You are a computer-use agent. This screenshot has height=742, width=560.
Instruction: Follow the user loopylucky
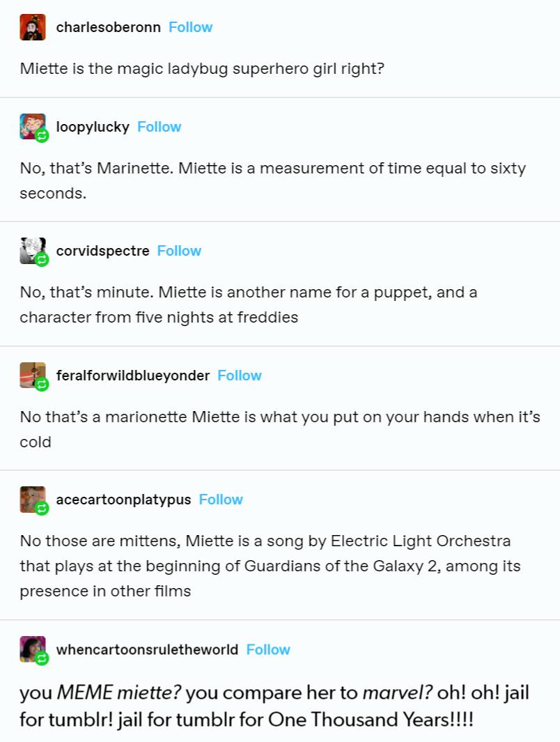tap(159, 126)
